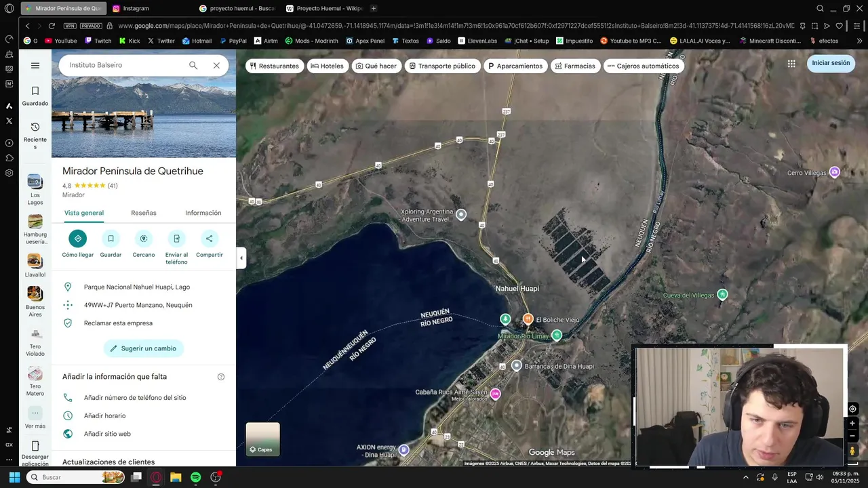Open File Explorer from taskbar
Image resolution: width=868 pixels, height=488 pixels.
[x=176, y=477]
